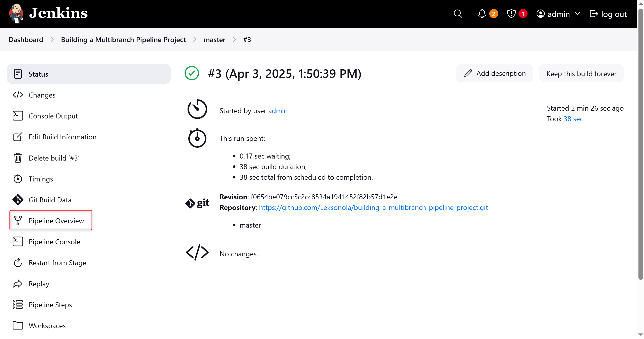Click the vertical page scrollbar thumb
Image resolution: width=644 pixels, height=339 pixels.
pos(640,144)
